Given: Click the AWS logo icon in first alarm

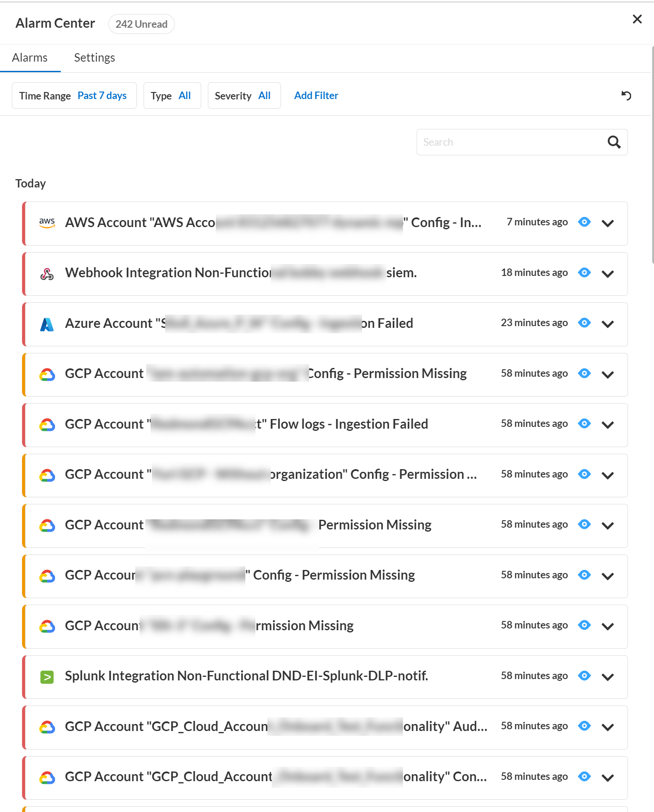Looking at the screenshot, I should pos(47,223).
